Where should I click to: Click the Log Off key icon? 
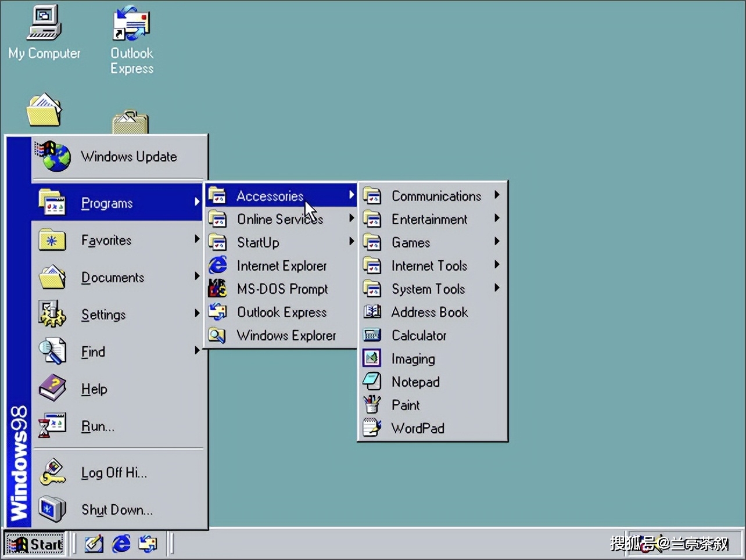coord(52,472)
